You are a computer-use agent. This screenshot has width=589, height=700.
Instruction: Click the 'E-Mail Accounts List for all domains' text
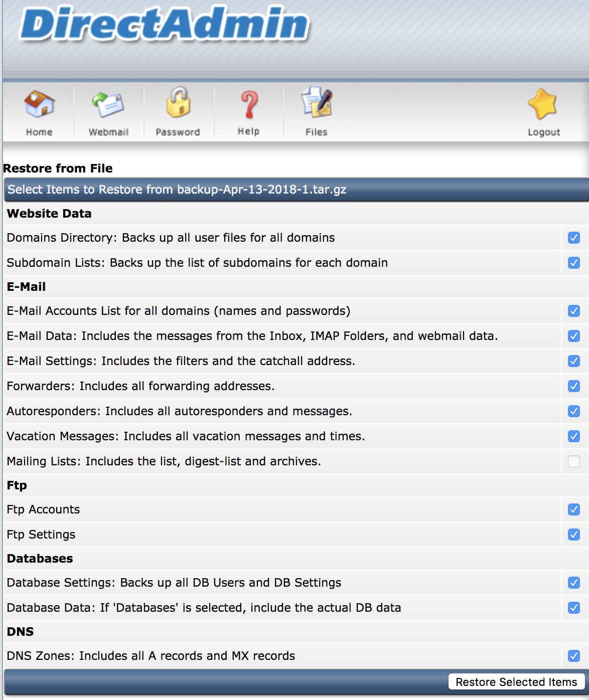(x=179, y=311)
